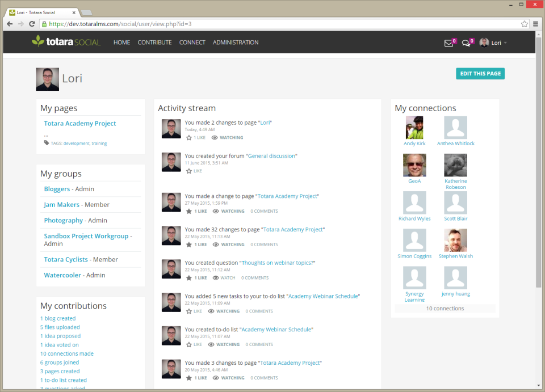The width and height of the screenshot is (545, 392).
Task: Toggle Watch on the webinar topics question
Action: [224, 278]
